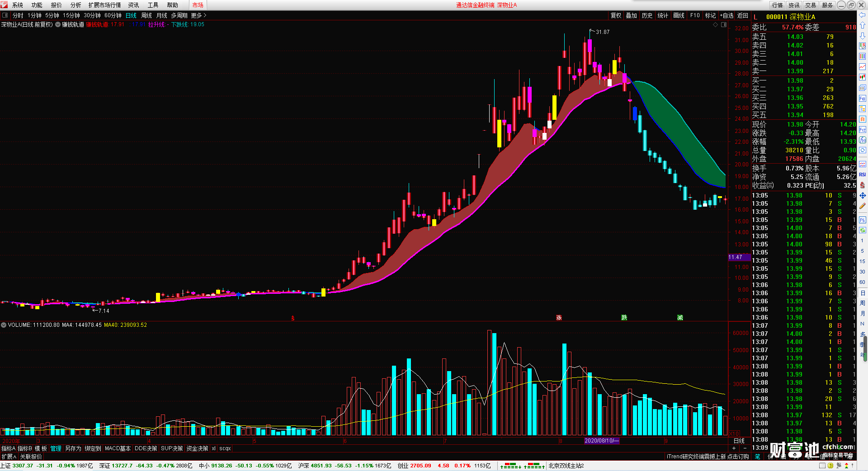This screenshot has width=868, height=471.
Task: Click the F10 company info sidebar icon
Action: (x=862, y=98)
